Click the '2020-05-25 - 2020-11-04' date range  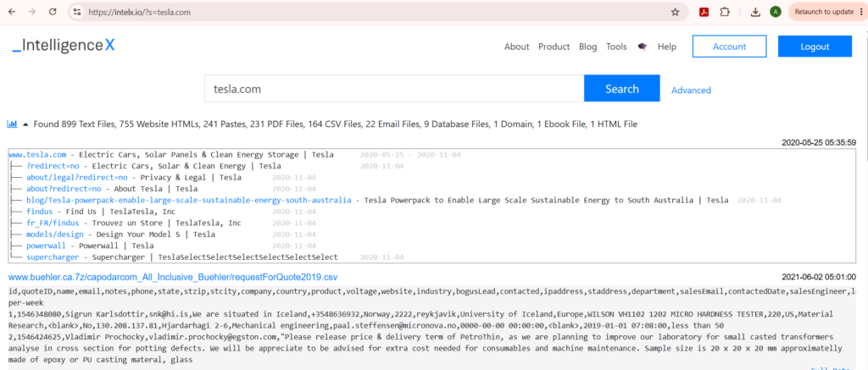click(x=410, y=155)
